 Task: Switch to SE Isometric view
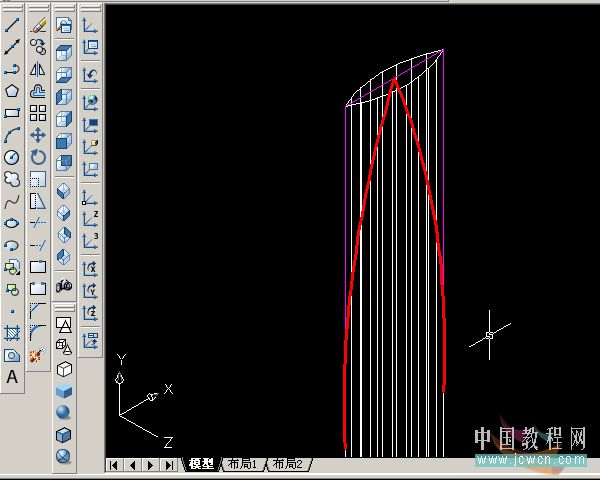[x=64, y=213]
